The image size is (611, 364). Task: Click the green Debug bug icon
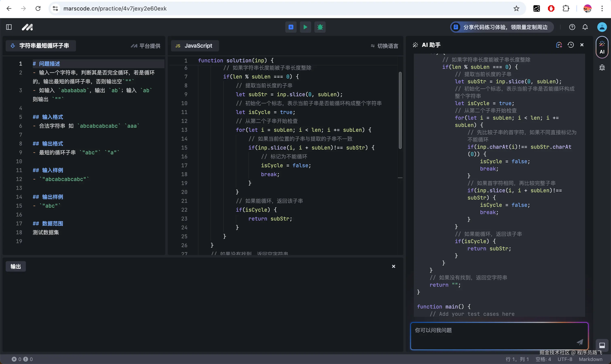[320, 27]
